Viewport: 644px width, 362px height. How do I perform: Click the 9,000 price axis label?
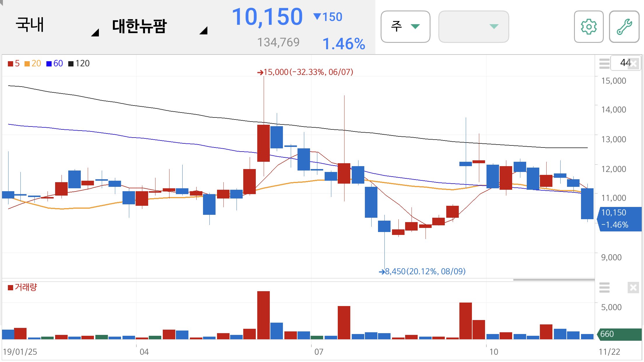(611, 257)
